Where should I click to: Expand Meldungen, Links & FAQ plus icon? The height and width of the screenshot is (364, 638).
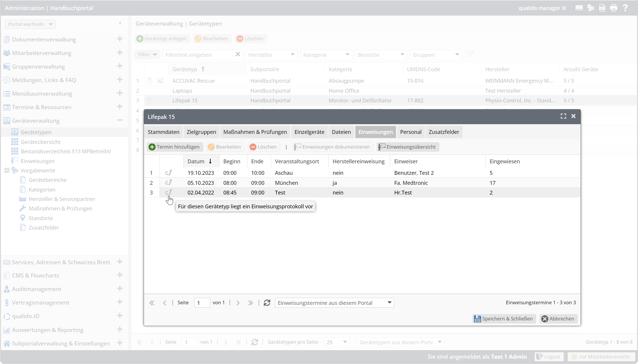(x=120, y=79)
